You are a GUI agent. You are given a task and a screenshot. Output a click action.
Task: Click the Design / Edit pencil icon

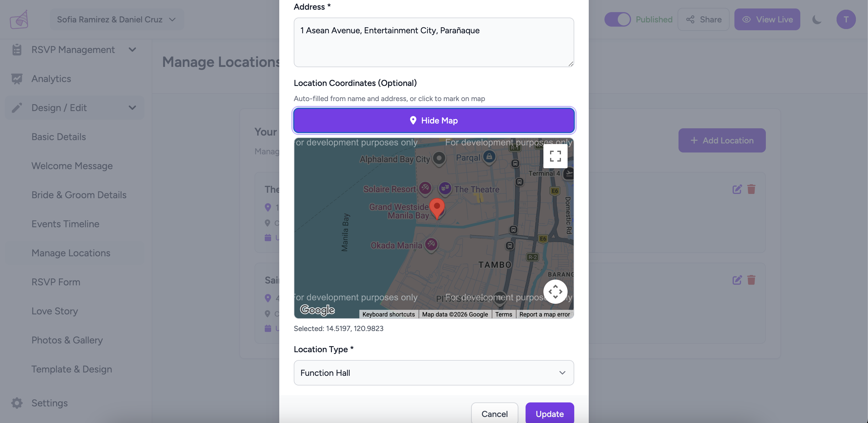click(x=17, y=108)
